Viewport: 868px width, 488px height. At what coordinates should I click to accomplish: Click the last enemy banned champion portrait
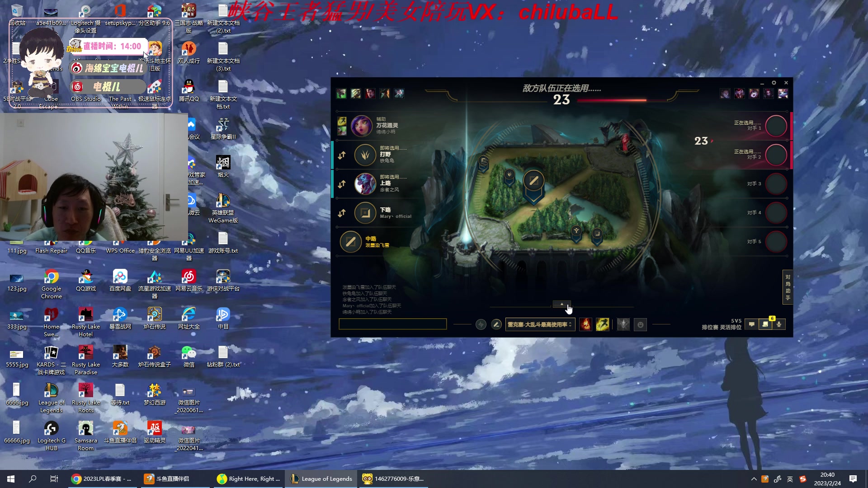[783, 94]
